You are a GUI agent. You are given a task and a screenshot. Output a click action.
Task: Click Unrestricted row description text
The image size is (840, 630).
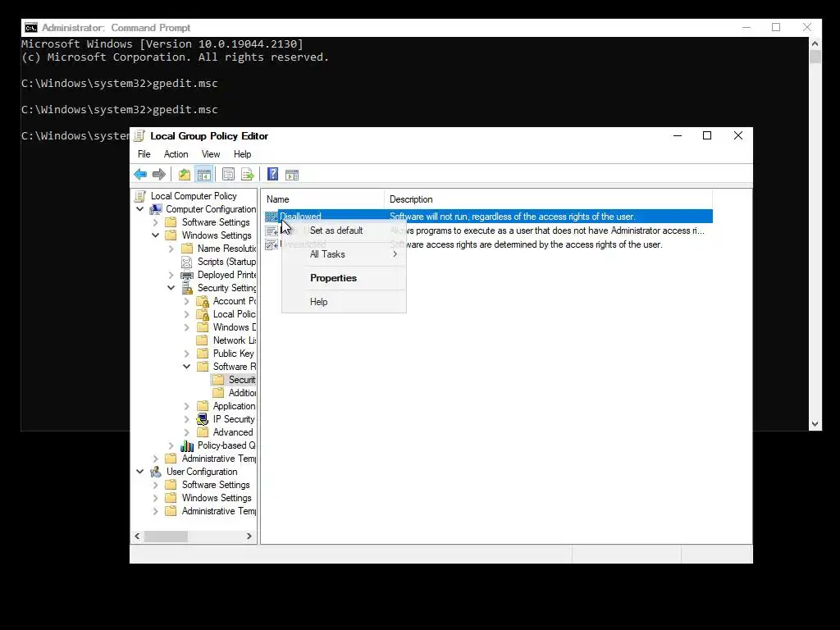click(x=526, y=244)
